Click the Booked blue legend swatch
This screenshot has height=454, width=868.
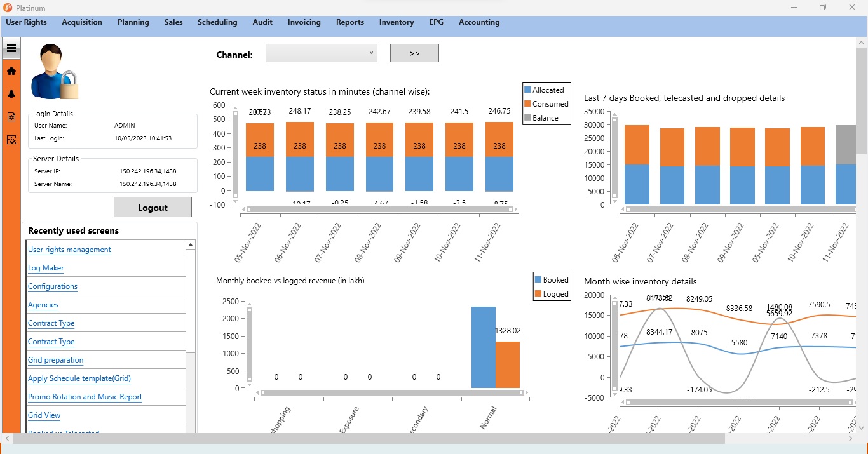click(538, 280)
